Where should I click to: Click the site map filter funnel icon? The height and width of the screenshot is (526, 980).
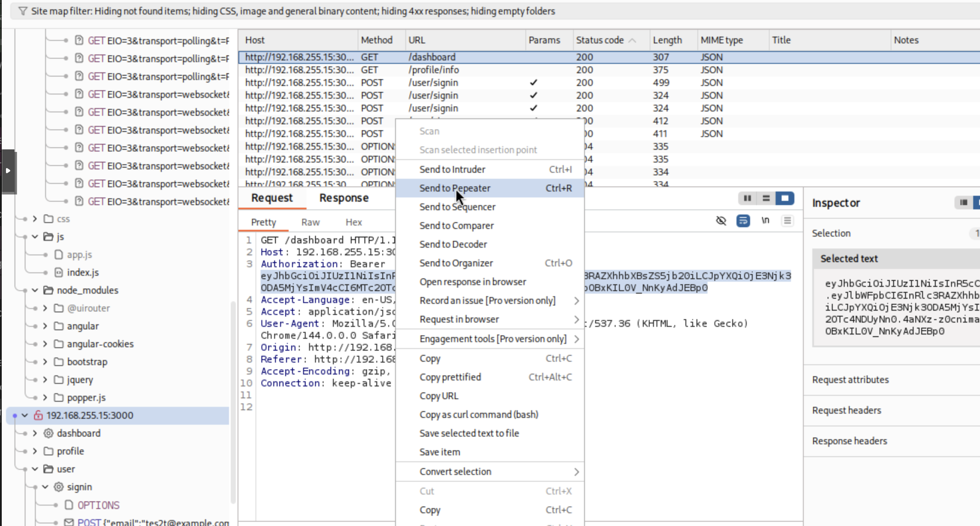tap(23, 11)
